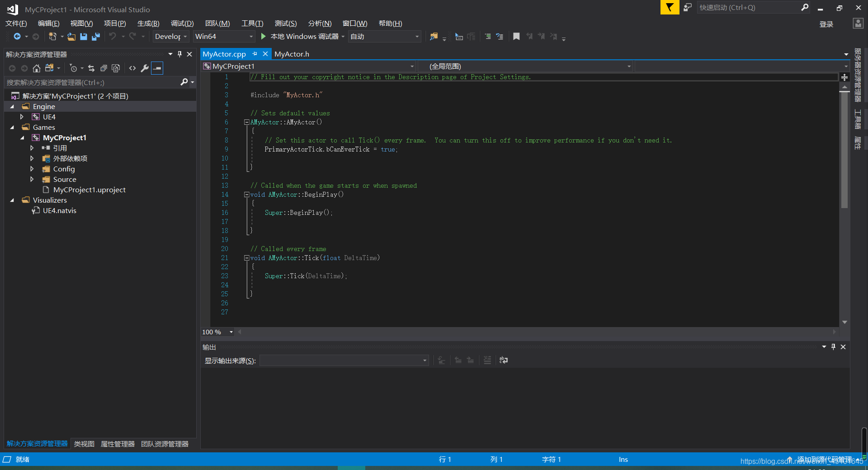Image resolution: width=868 pixels, height=470 pixels.
Task: Switch to the 类视图 tab
Action: 84,444
